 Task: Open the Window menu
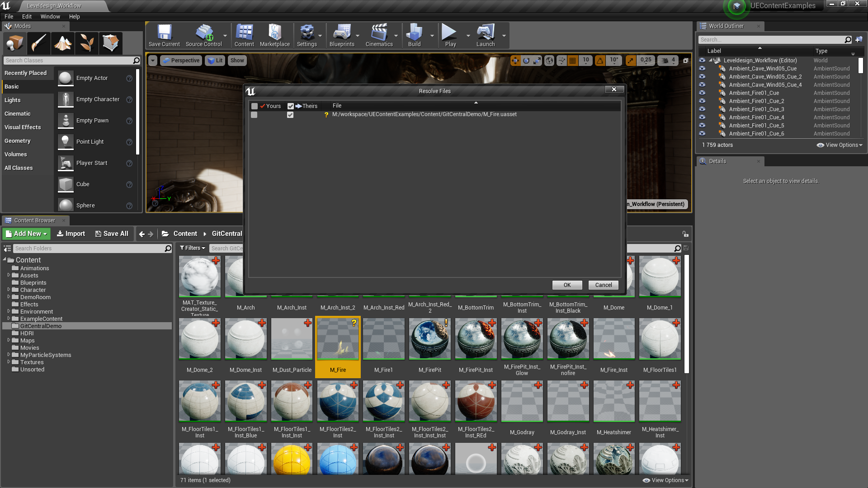coord(50,17)
